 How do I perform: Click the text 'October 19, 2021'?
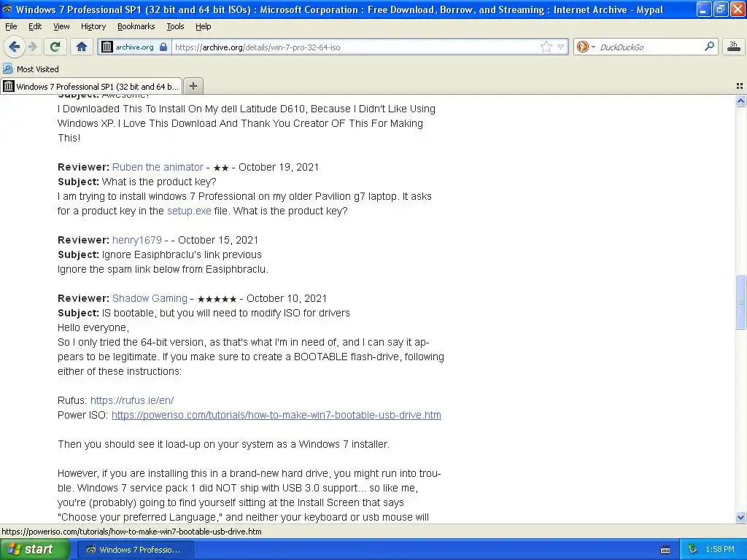point(279,167)
